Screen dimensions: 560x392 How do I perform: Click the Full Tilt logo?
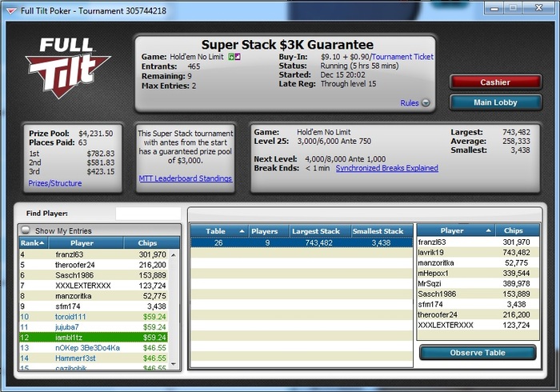pos(67,67)
